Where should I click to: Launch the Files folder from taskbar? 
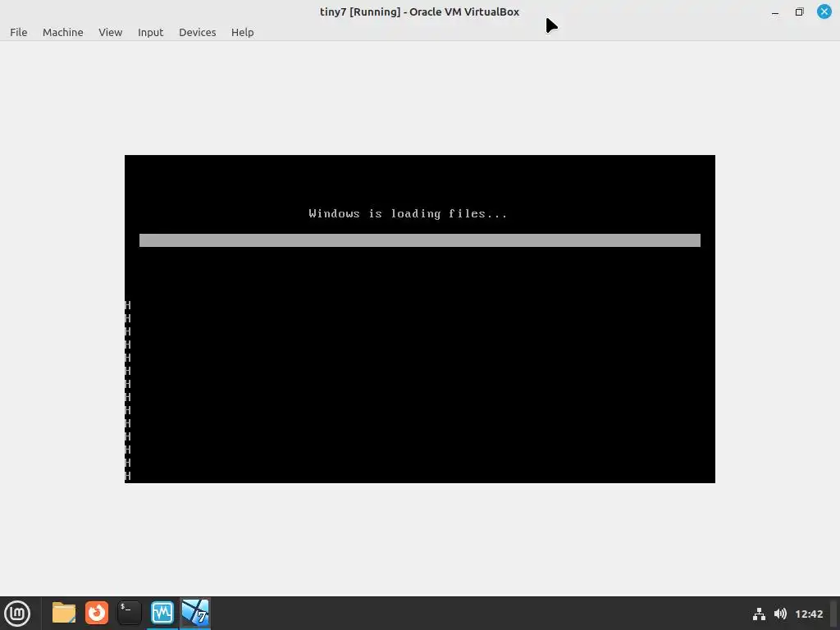click(64, 613)
